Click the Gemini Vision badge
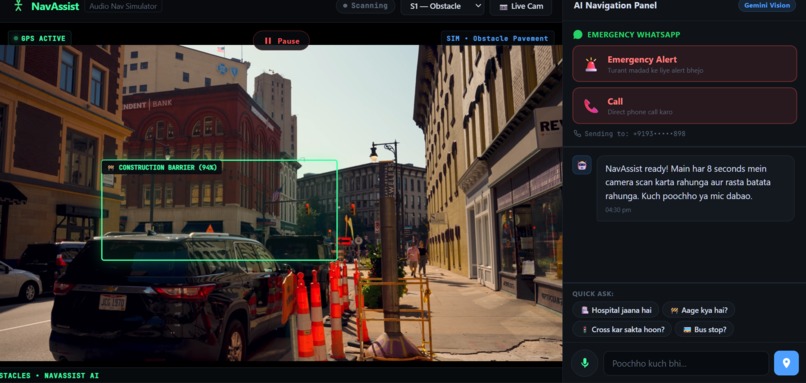 767,6
